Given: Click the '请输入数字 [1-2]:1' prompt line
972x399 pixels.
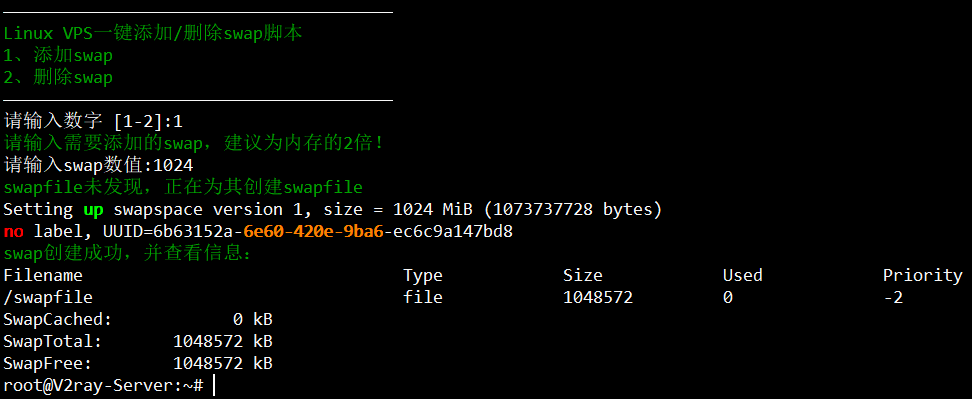Looking at the screenshot, I should tap(93, 121).
